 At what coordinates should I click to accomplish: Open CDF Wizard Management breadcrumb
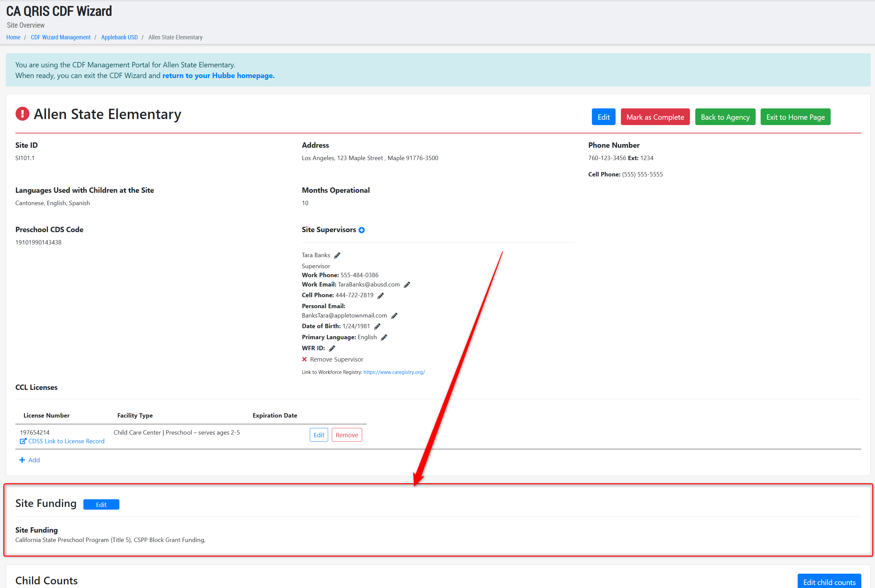pos(61,37)
